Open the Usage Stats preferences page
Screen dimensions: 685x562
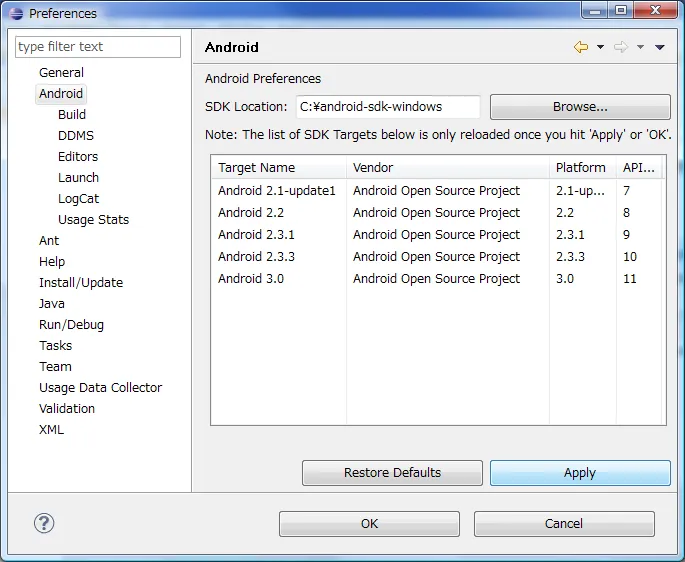[x=93, y=219]
